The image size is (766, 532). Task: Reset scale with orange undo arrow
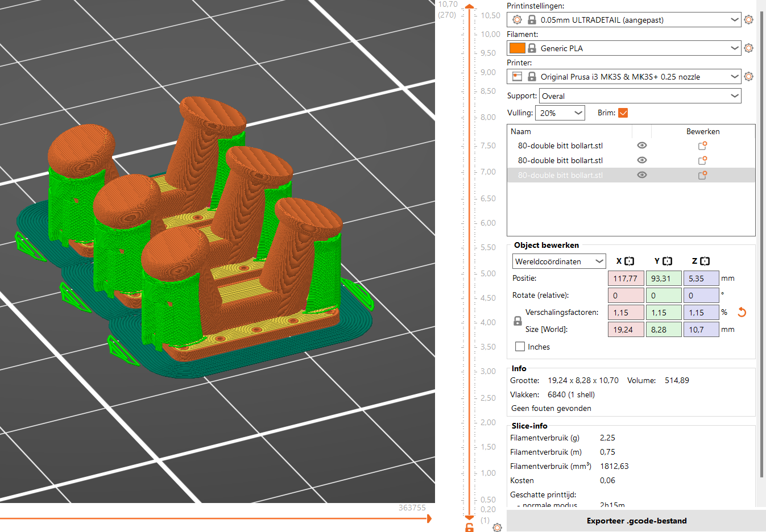click(x=742, y=312)
